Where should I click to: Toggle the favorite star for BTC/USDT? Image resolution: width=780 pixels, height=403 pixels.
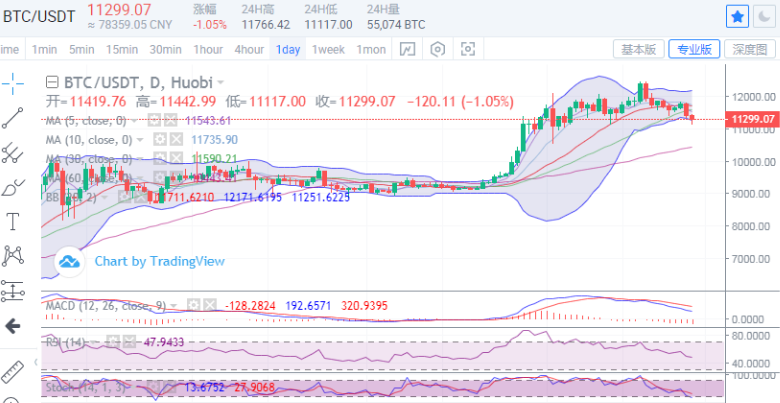click(x=737, y=18)
